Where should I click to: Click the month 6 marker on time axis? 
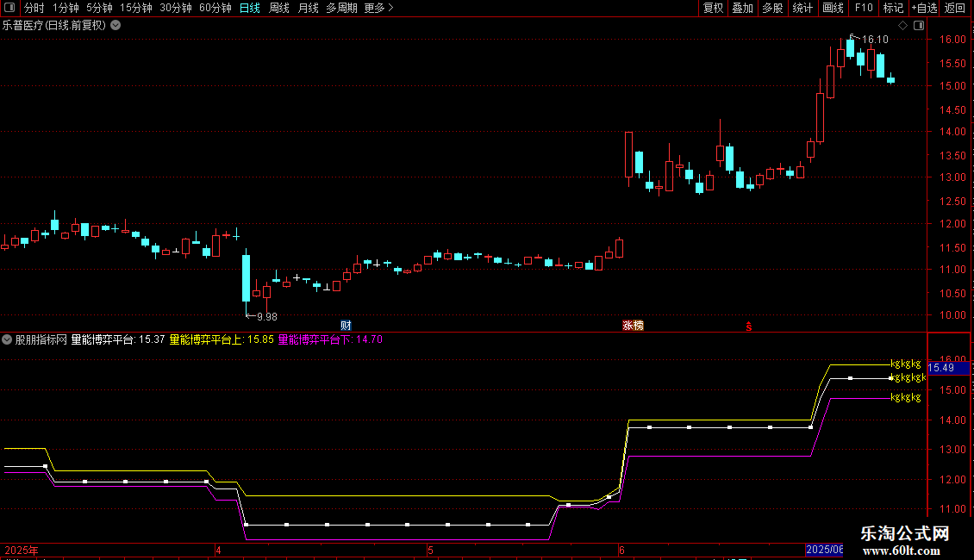pos(621,550)
